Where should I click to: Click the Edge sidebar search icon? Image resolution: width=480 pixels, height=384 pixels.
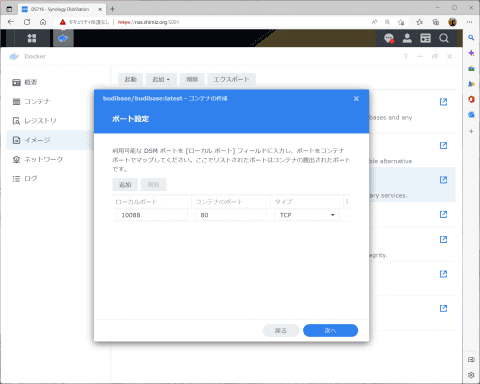pos(471,38)
